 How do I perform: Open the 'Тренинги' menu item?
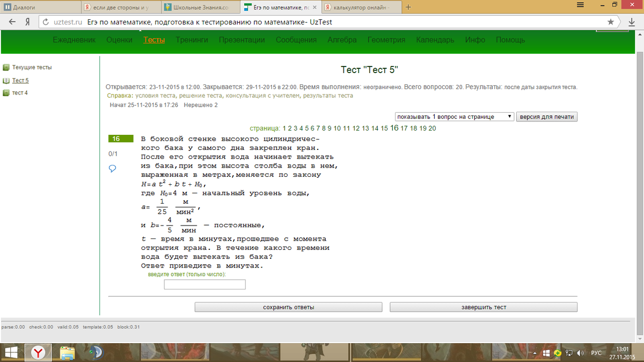coord(192,40)
